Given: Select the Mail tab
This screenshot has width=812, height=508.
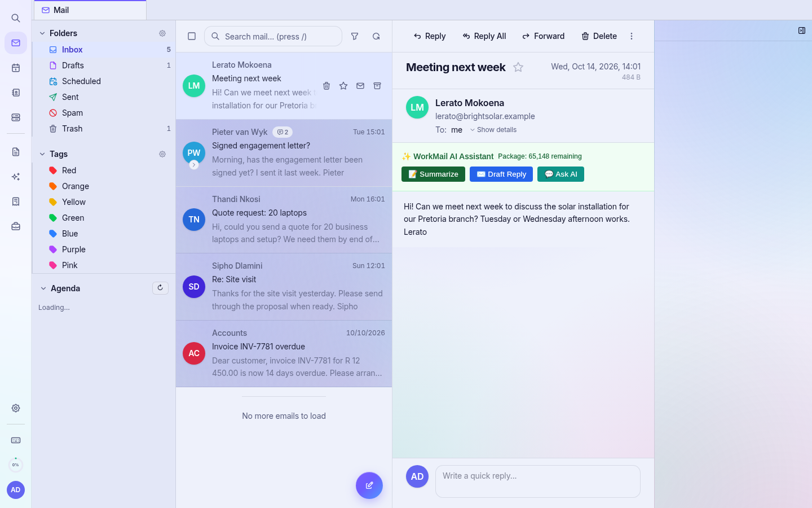Looking at the screenshot, I should coord(90,10).
